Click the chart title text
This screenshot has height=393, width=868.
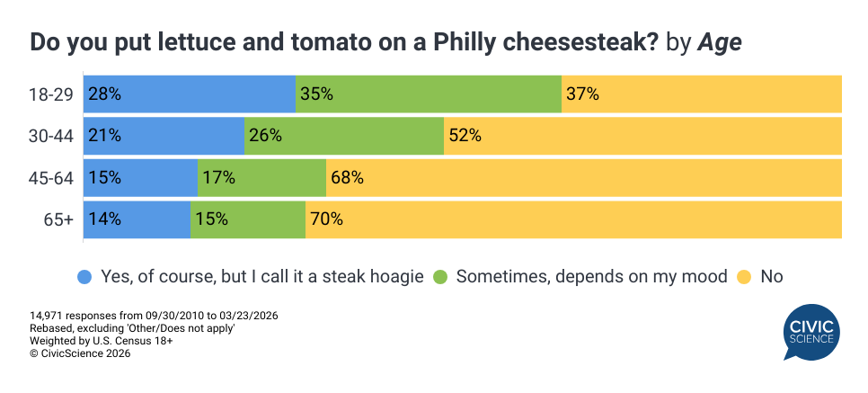click(386, 42)
